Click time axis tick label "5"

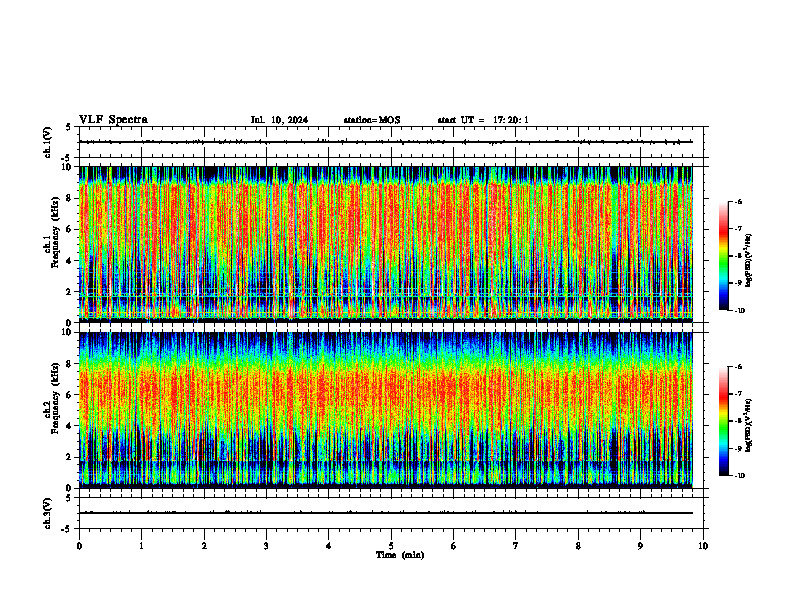pyautogui.click(x=391, y=546)
